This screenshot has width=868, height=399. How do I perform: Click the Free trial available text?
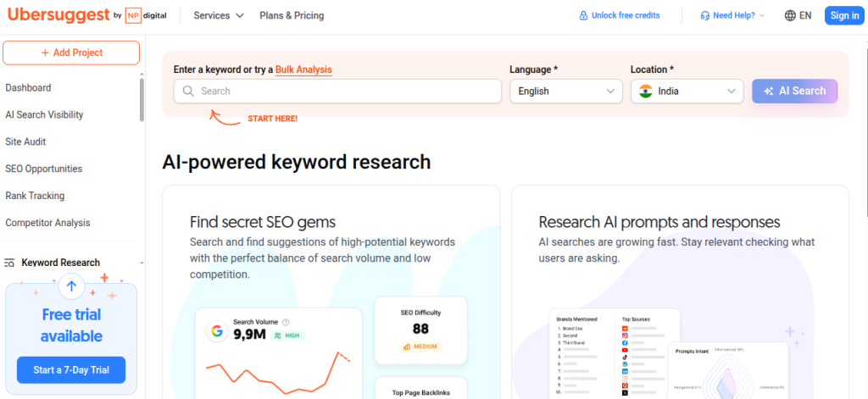[71, 325]
